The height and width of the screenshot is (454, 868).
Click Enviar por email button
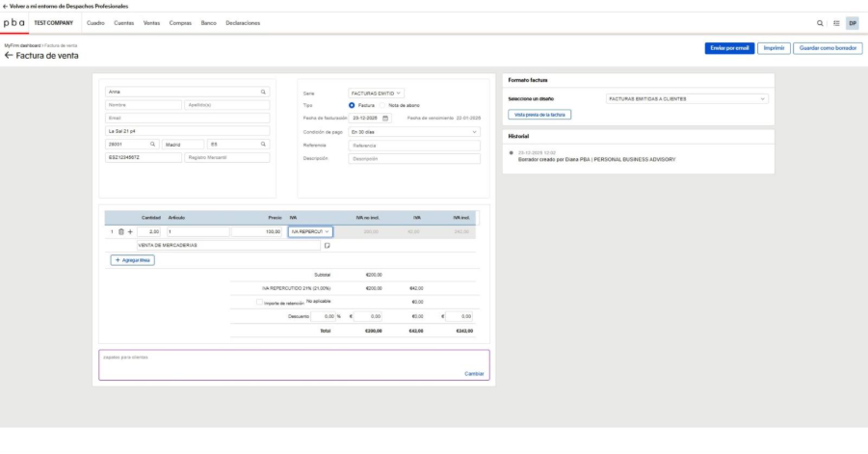[728, 47]
